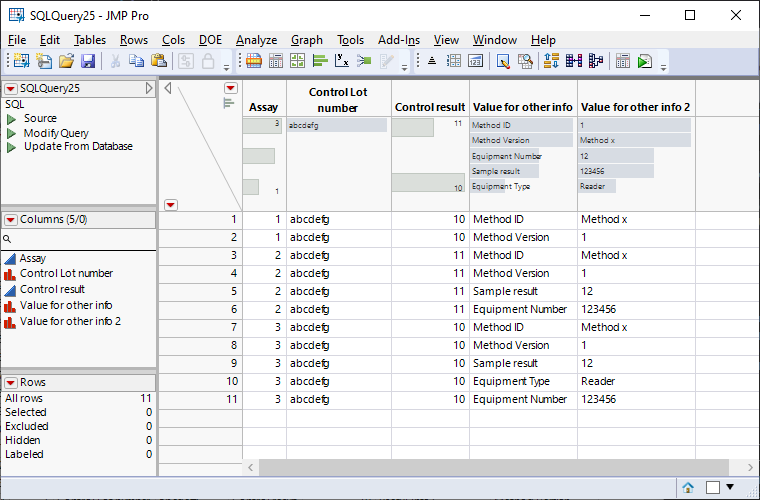Open the Rows panel red triangle menu
This screenshot has width=760, height=500.
[x=11, y=383]
